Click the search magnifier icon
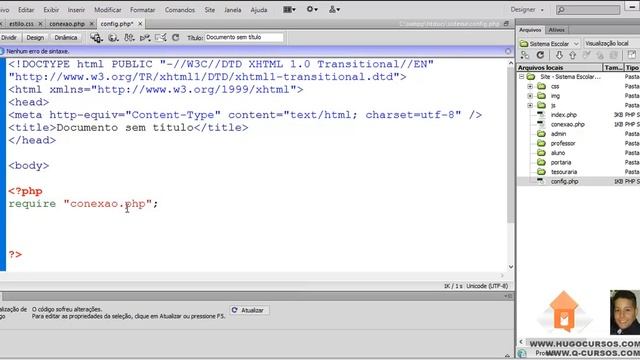This screenshot has height=360, width=640. tap(562, 10)
